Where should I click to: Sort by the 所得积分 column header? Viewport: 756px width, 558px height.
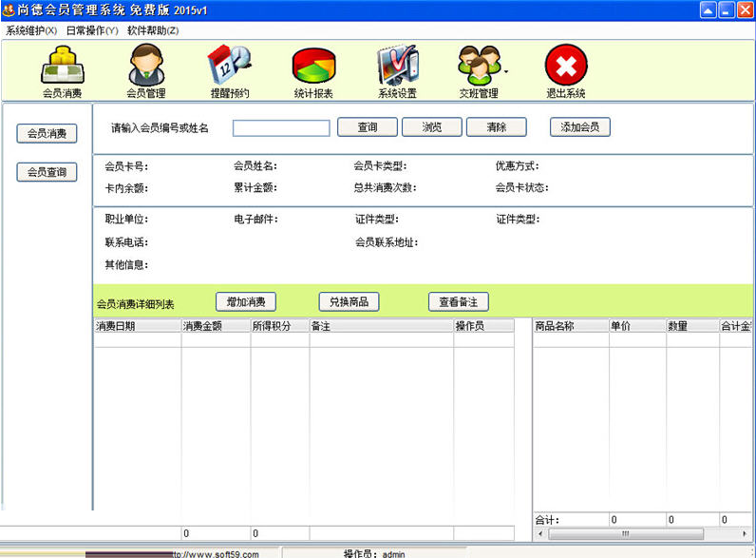pyautogui.click(x=280, y=326)
